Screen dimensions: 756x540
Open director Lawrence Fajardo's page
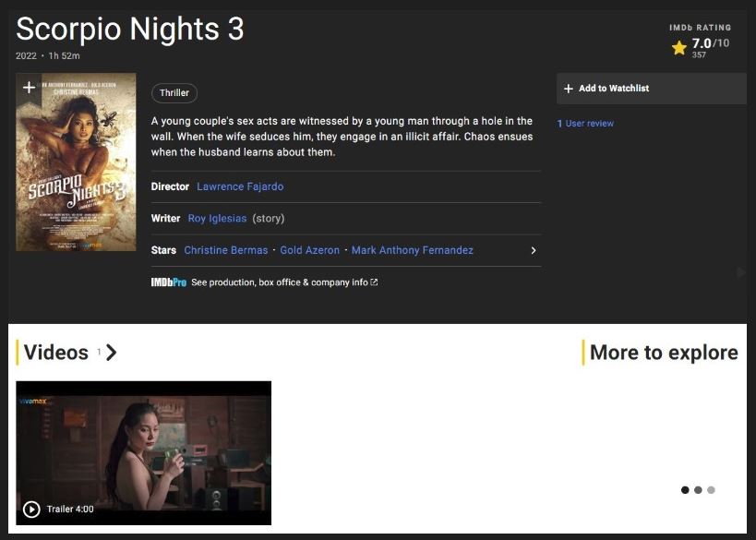(240, 186)
